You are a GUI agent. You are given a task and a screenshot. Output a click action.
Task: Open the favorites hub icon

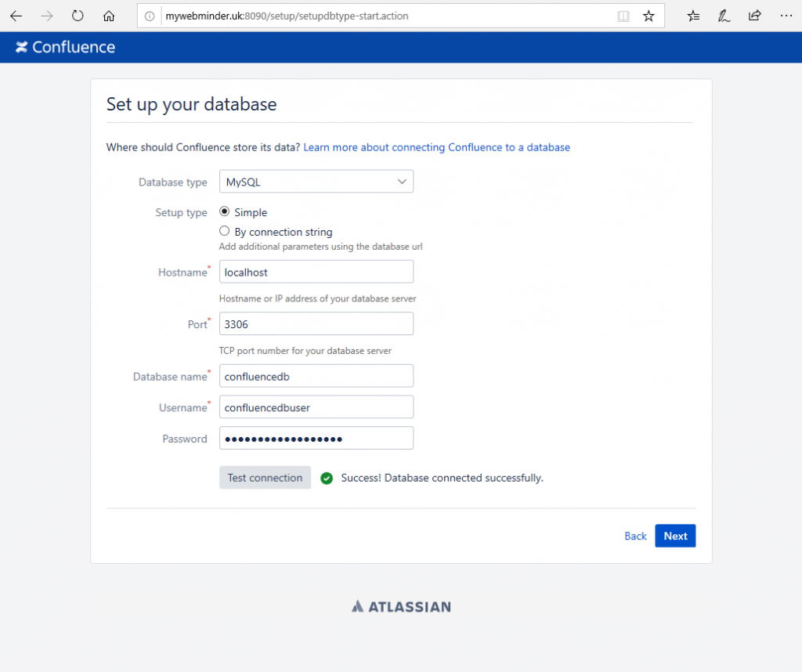(694, 16)
